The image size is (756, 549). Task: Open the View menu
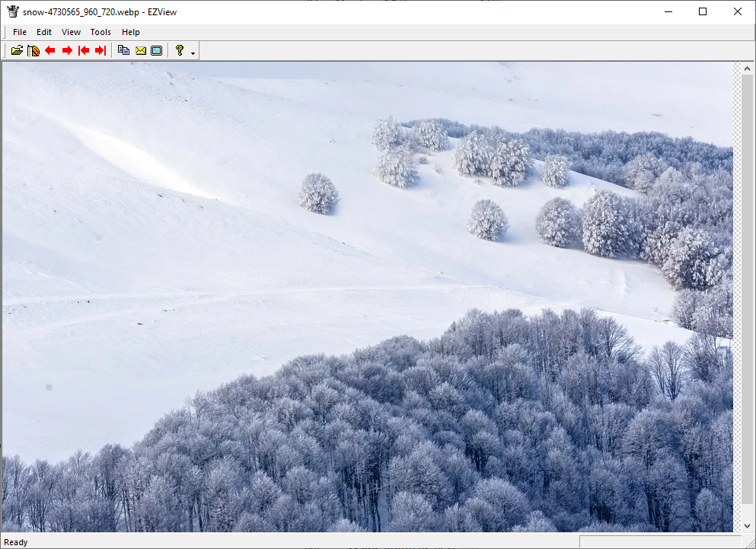(71, 32)
